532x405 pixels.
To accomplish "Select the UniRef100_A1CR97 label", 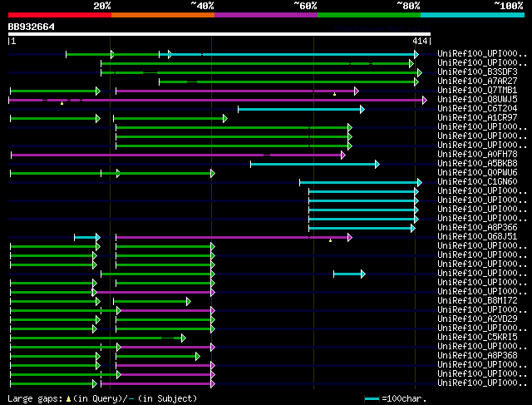I will [477, 118].
